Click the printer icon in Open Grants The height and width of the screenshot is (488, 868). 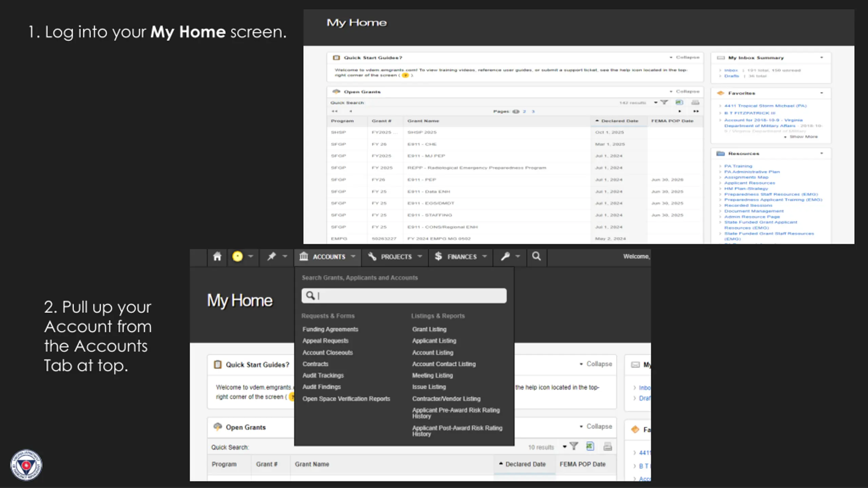(x=608, y=447)
